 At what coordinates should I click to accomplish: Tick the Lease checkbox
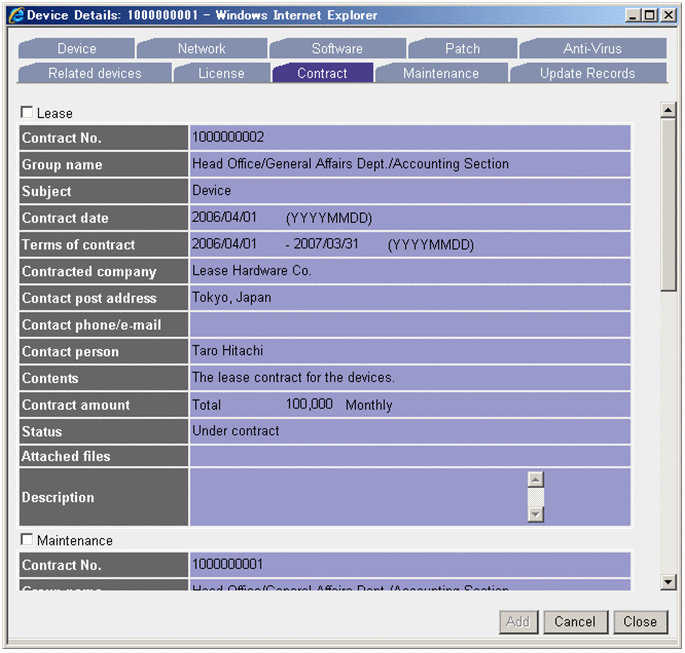27,113
